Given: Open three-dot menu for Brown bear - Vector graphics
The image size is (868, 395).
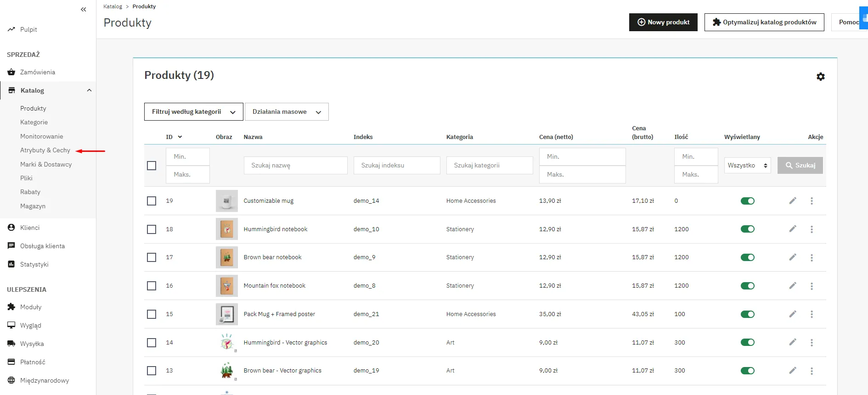Looking at the screenshot, I should 812,371.
